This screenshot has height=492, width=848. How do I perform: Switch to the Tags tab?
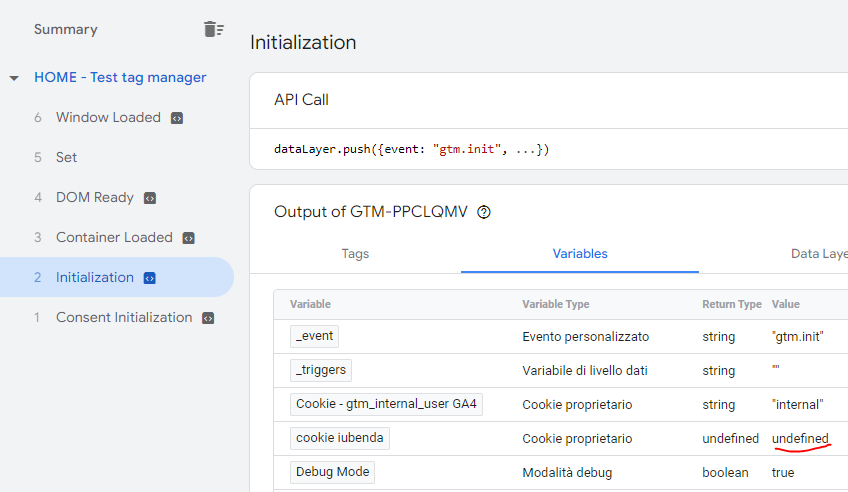coord(355,254)
